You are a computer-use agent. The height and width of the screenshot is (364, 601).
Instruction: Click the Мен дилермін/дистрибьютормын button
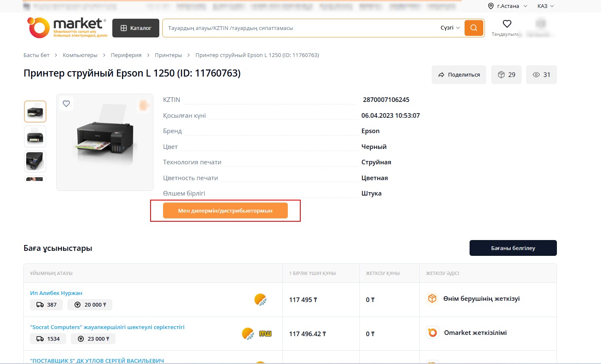(225, 210)
